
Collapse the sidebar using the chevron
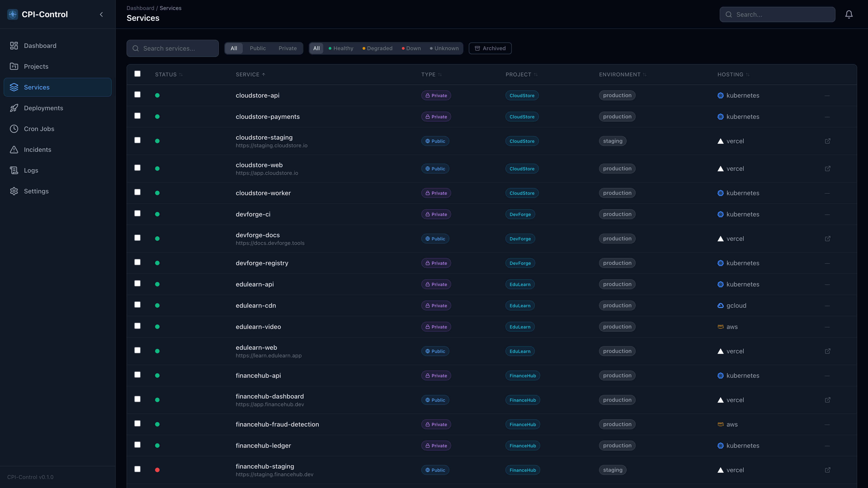tap(101, 14)
